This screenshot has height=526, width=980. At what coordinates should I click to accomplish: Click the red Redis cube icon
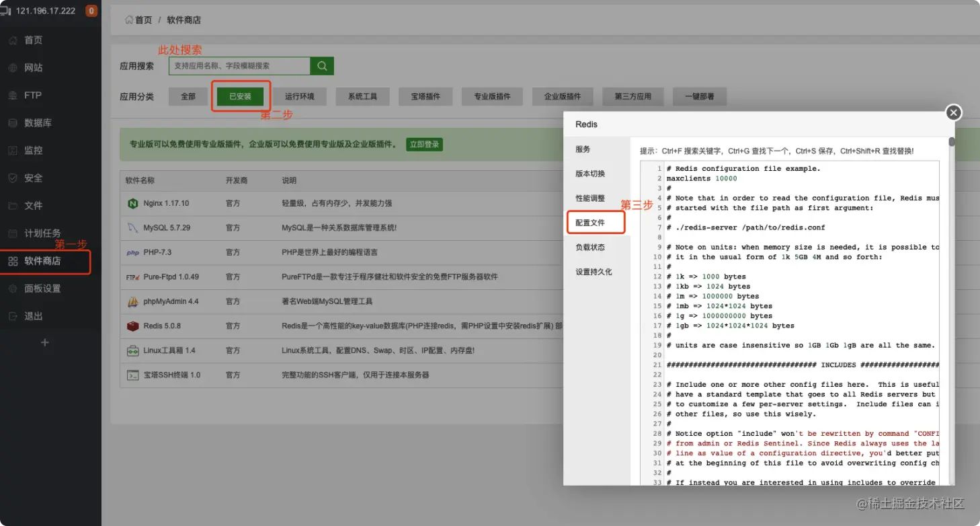pyautogui.click(x=132, y=326)
